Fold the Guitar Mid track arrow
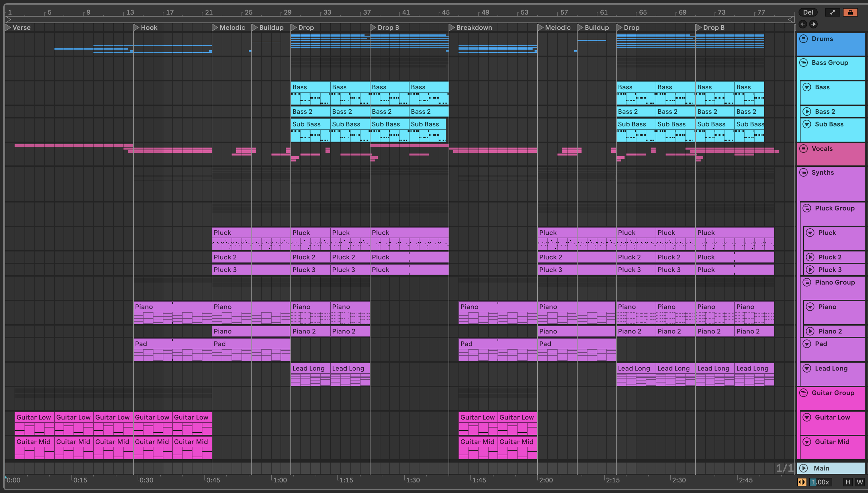 (807, 442)
